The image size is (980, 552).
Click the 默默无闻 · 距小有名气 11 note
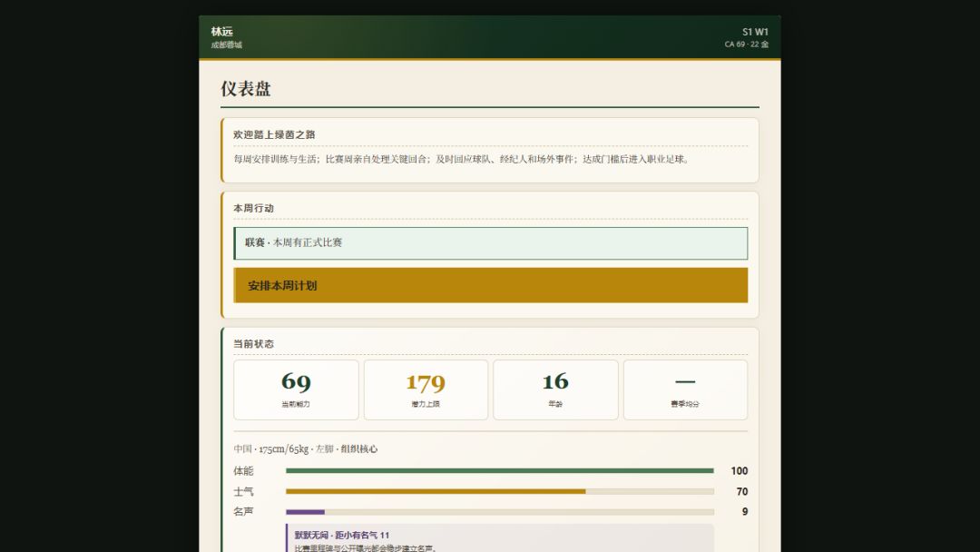tap(342, 535)
